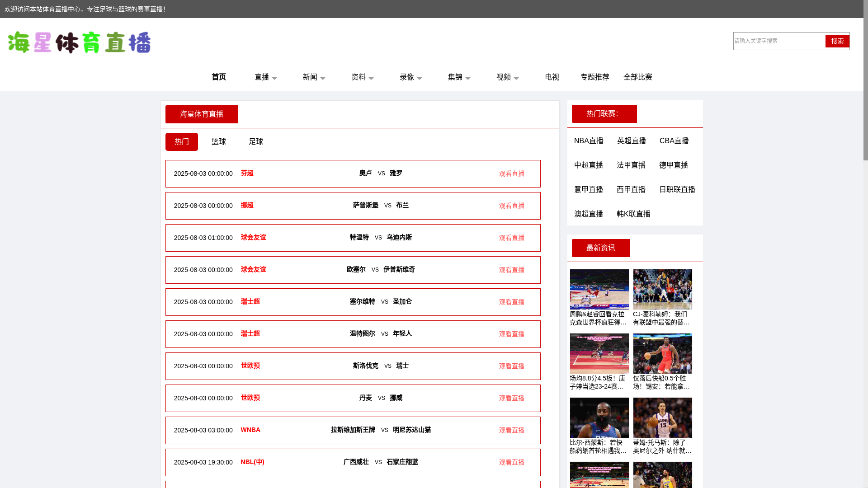Open the 锡安 news thumbnail

pos(662,354)
